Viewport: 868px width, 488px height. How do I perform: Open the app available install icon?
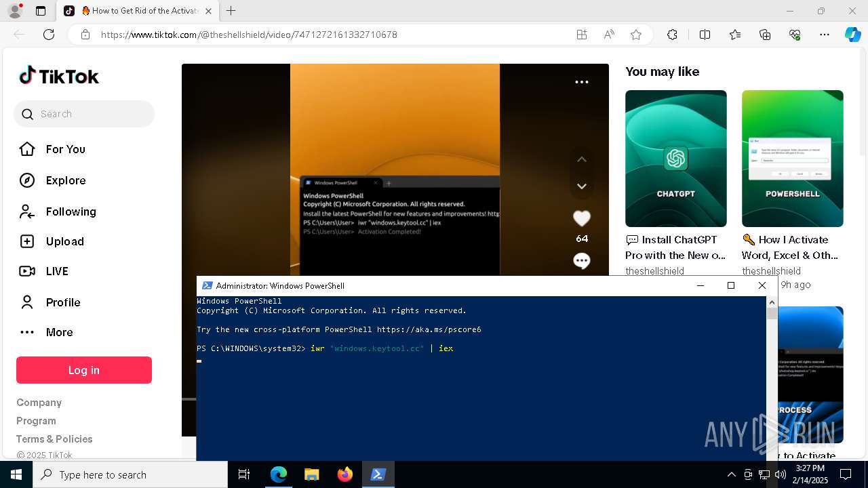[x=582, y=35]
